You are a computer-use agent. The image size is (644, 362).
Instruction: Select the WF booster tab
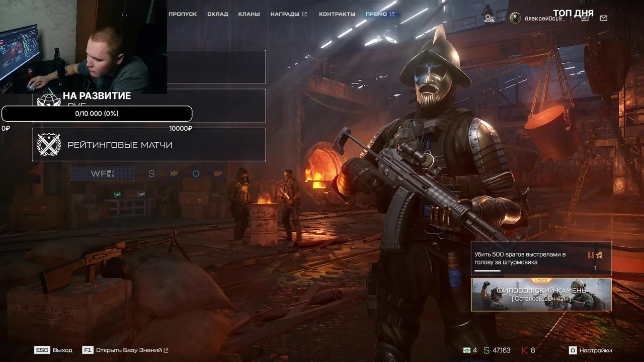[102, 173]
